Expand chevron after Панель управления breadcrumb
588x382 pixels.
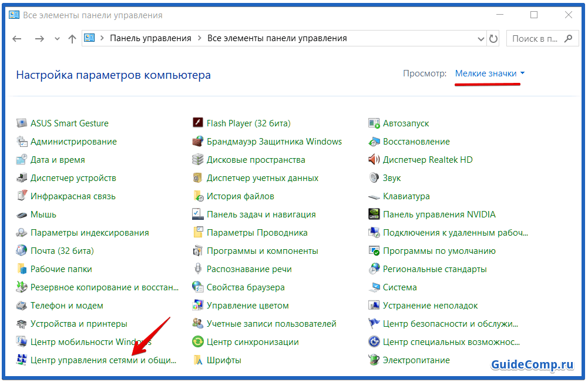point(200,38)
